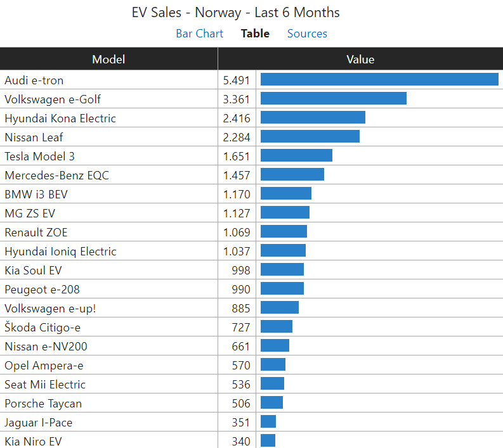Click the value 1.170
503x448 pixels.
coord(237,194)
